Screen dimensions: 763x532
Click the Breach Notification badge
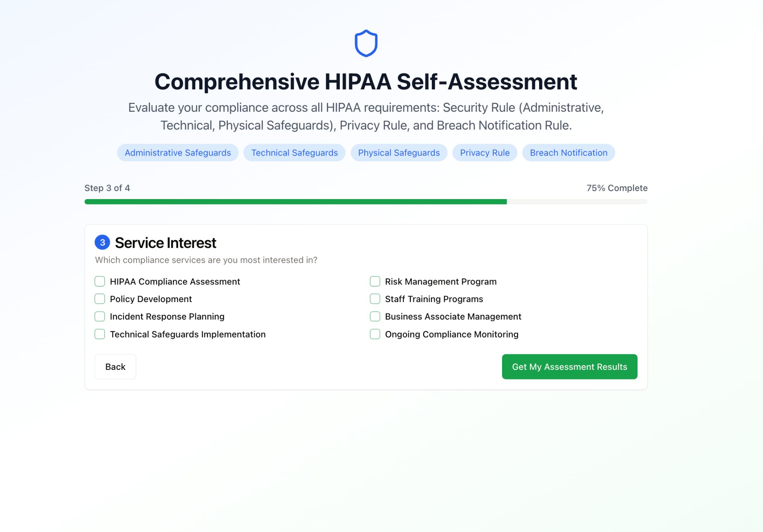(568, 153)
